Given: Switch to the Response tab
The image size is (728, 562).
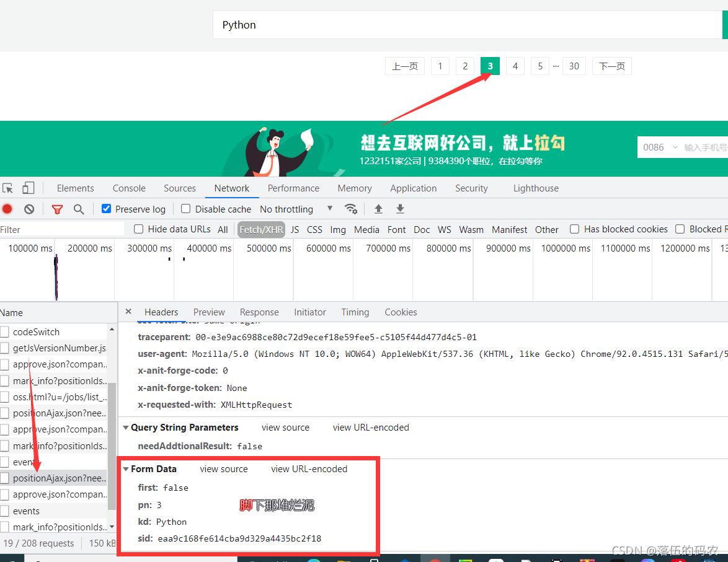Looking at the screenshot, I should pyautogui.click(x=259, y=312).
